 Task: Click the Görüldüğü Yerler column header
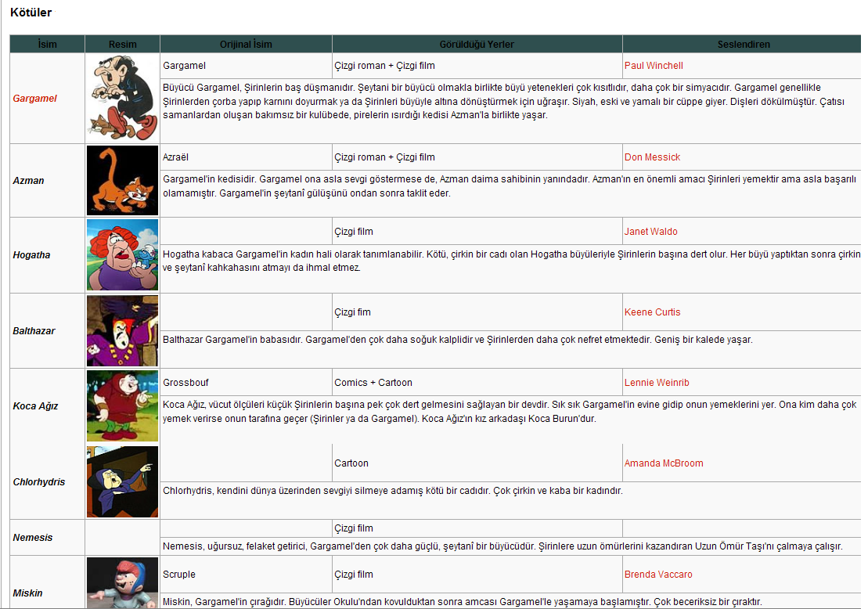[x=477, y=45]
